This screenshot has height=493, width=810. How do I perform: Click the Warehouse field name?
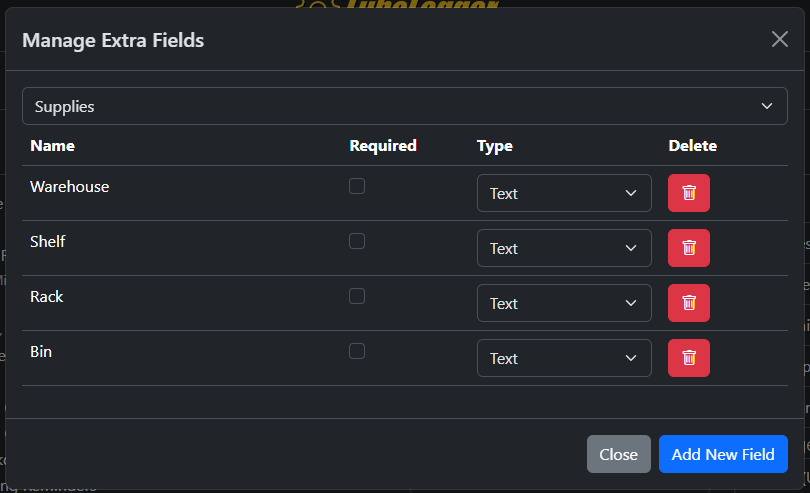[x=69, y=187]
